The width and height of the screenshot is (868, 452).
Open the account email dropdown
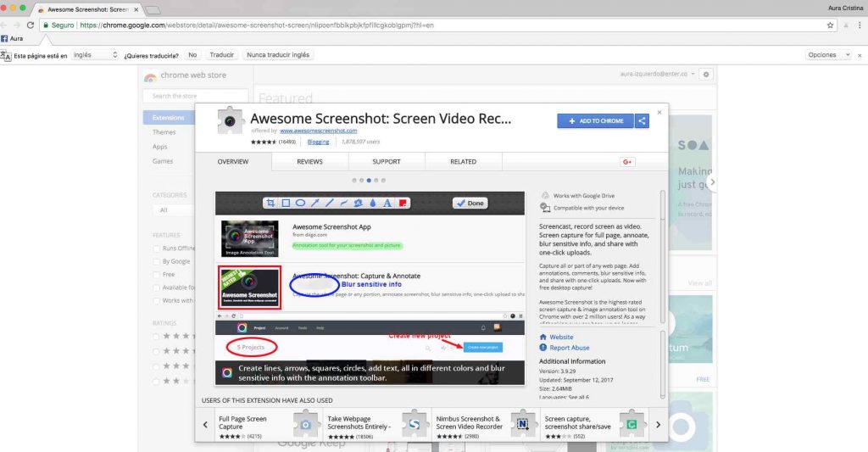pyautogui.click(x=658, y=74)
